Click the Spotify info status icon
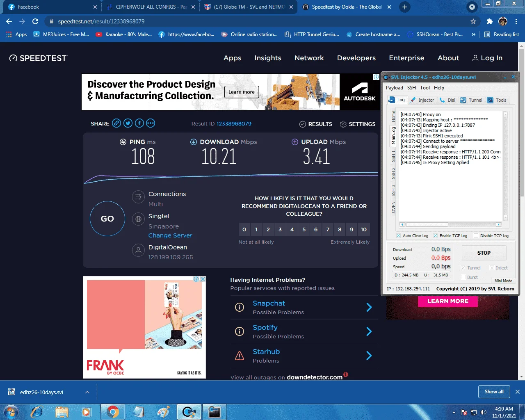This screenshot has height=420, width=525. coord(240,331)
